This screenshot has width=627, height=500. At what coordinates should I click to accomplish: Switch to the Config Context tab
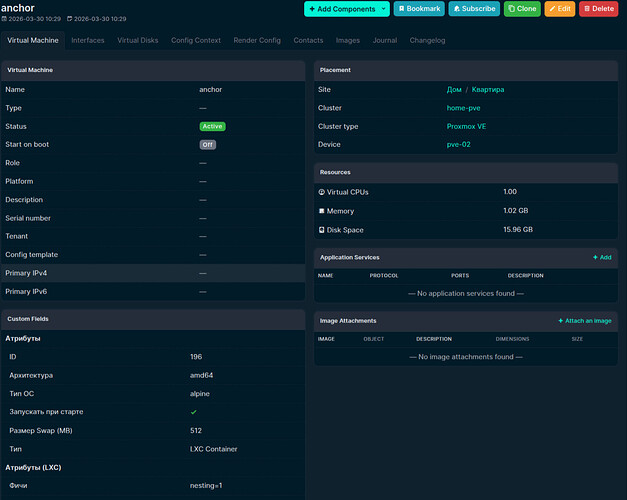pos(196,40)
